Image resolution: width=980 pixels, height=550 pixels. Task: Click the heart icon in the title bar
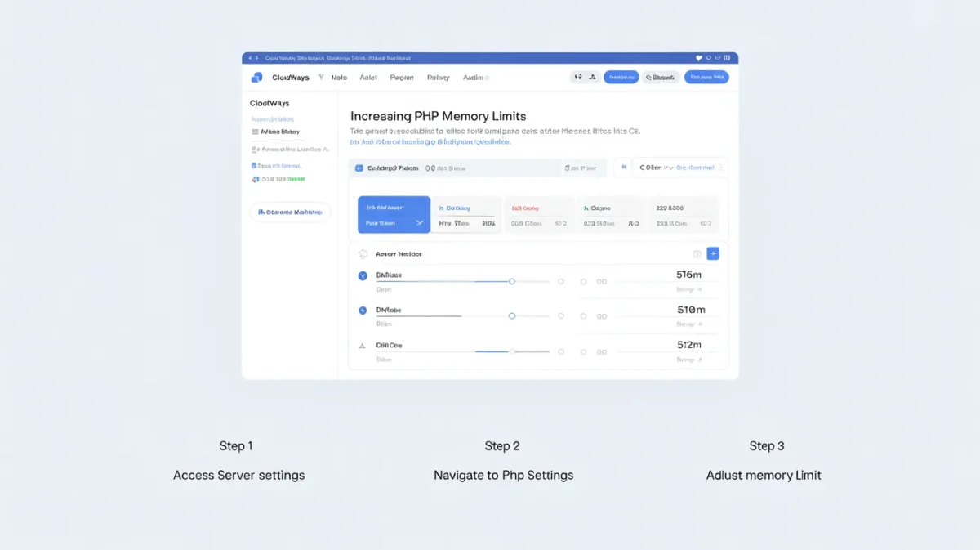click(x=698, y=58)
